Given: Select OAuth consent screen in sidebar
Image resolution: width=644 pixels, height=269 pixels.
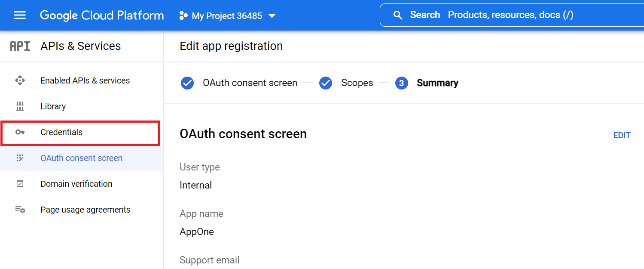Looking at the screenshot, I should [x=81, y=158].
